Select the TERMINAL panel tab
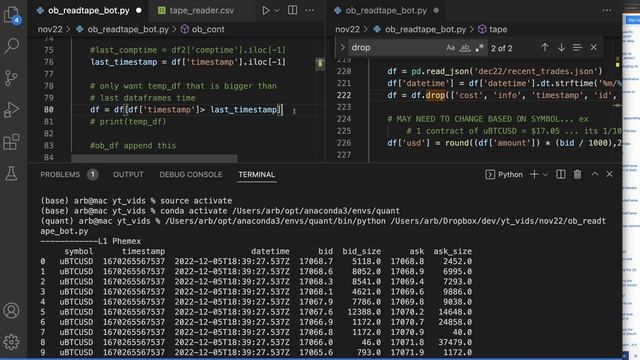Screen dimensions: 640x360 [x=256, y=175]
